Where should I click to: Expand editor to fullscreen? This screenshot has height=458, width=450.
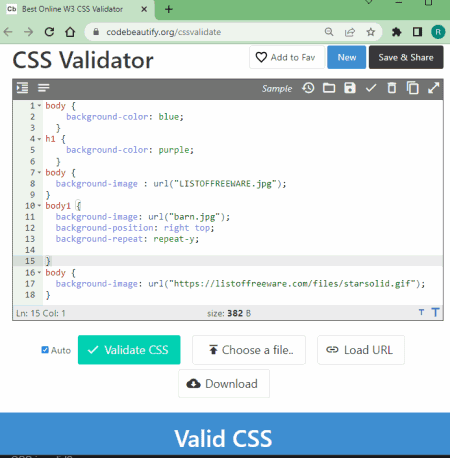(x=433, y=88)
